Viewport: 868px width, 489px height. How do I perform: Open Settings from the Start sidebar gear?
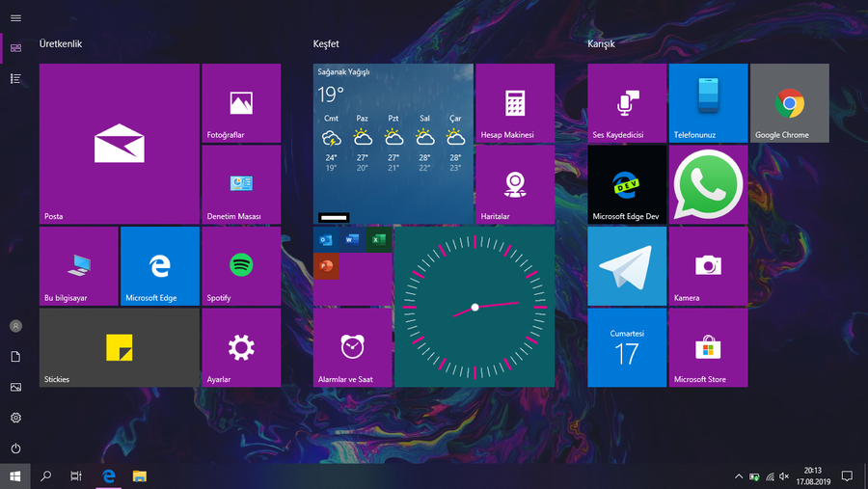(15, 418)
